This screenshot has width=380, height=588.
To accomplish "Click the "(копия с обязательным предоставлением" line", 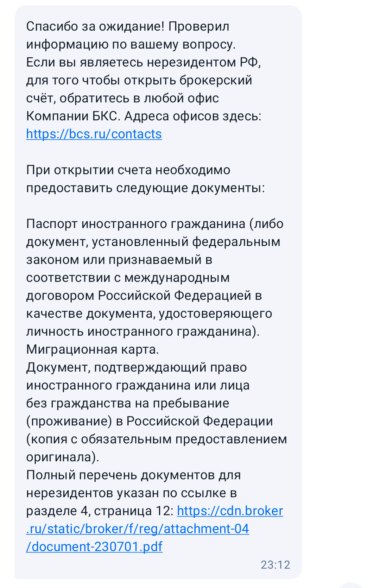I will click(x=157, y=439).
